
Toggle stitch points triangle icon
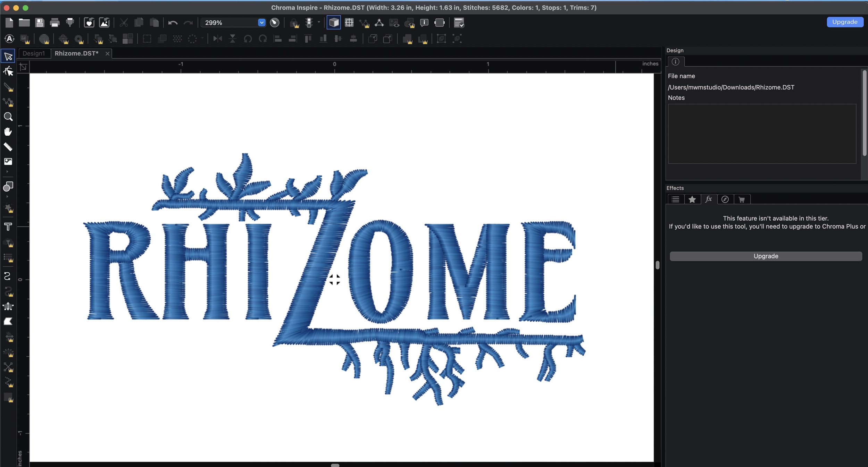tap(379, 23)
